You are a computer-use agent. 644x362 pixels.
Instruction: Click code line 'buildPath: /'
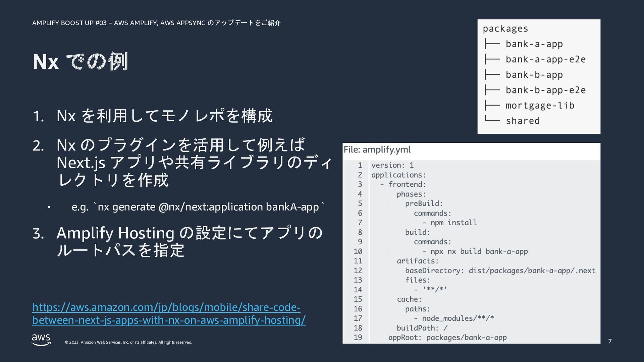tap(422, 328)
